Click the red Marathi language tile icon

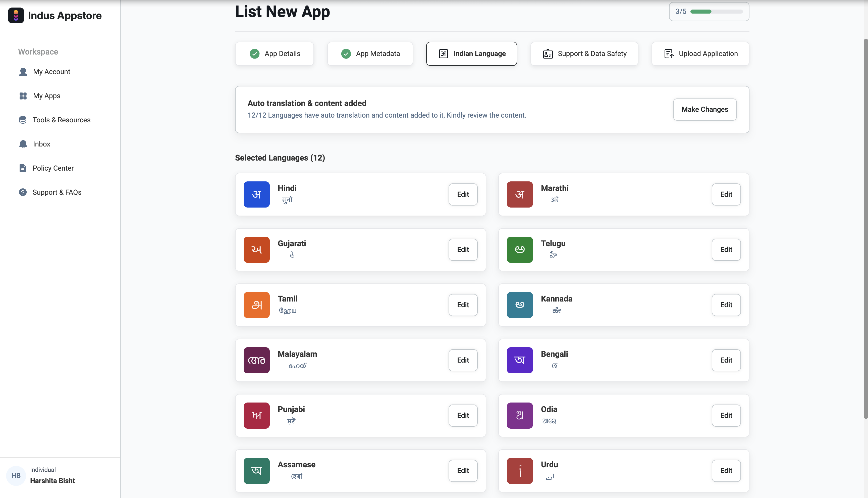point(520,194)
